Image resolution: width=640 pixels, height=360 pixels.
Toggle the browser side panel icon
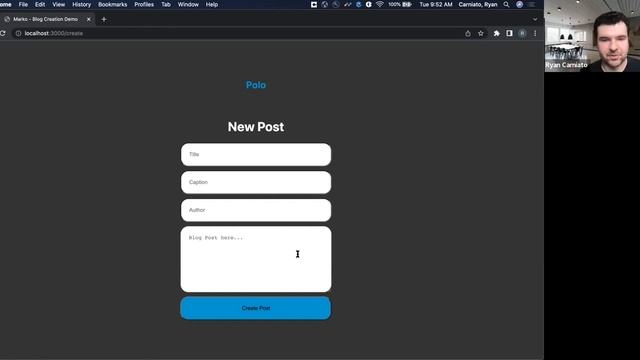coord(509,33)
